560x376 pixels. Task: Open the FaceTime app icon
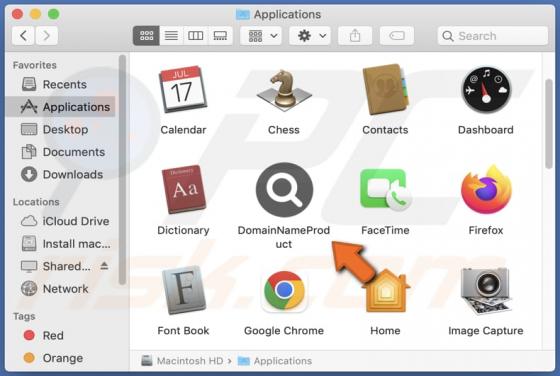(x=385, y=190)
